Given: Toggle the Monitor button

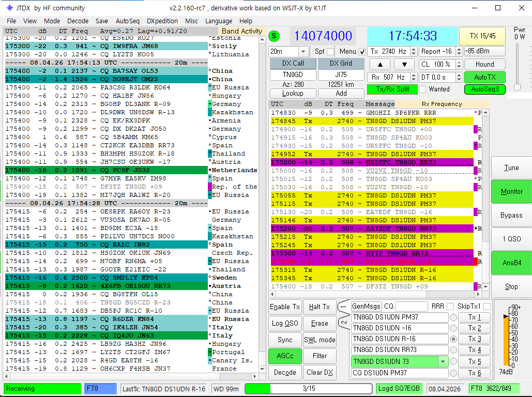Looking at the screenshot, I should (511, 192).
